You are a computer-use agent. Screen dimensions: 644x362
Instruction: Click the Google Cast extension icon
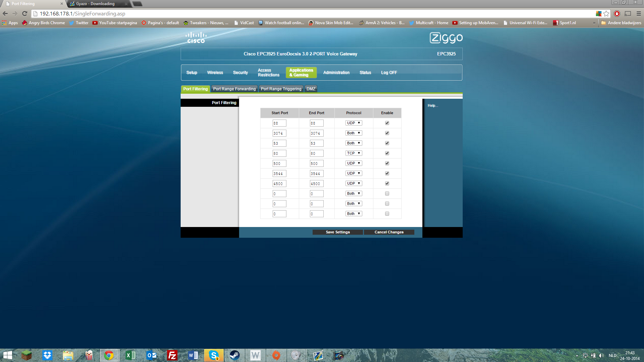coord(628,14)
